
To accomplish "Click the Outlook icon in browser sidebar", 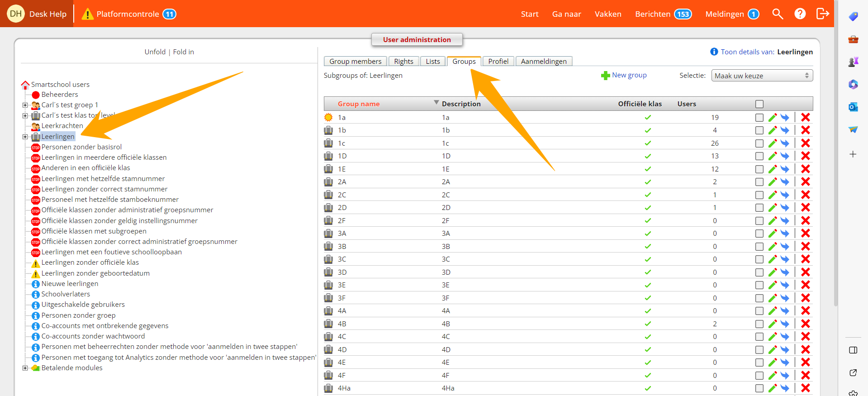I will pos(853,107).
